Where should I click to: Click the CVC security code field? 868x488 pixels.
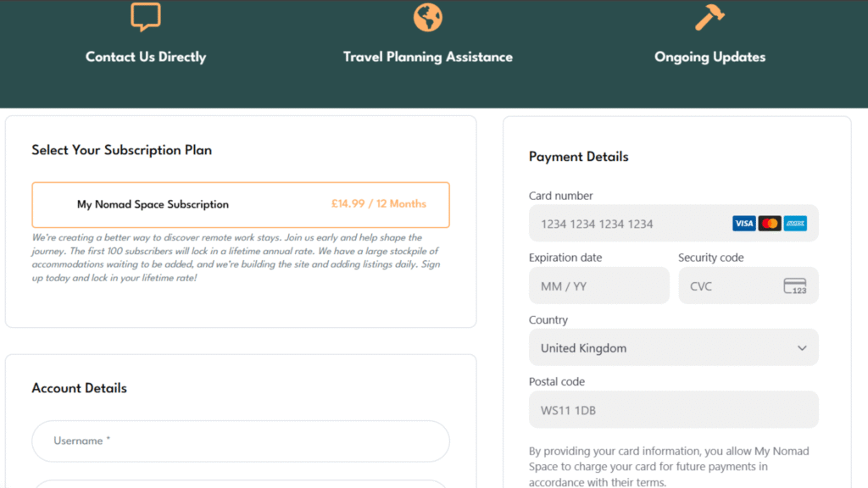(x=729, y=286)
